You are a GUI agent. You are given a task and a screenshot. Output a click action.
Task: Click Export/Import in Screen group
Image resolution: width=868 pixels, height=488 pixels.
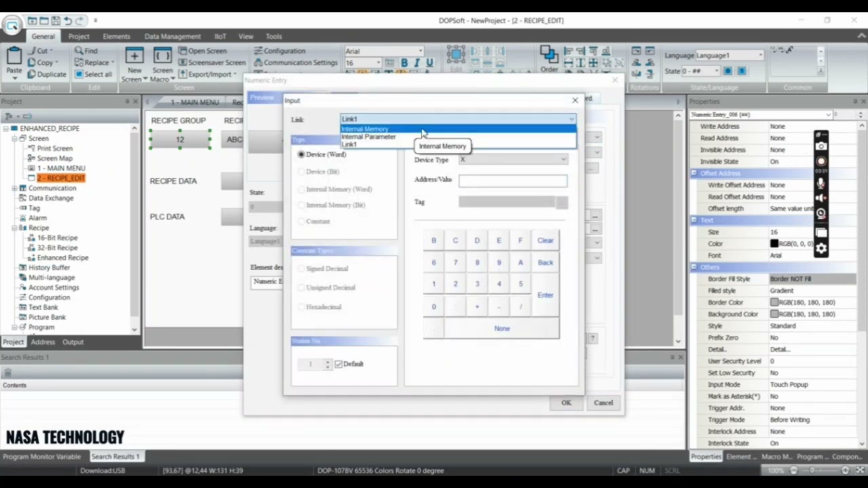pyautogui.click(x=208, y=74)
